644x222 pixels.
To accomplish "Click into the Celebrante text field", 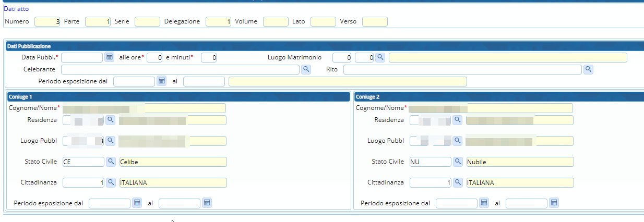I will 180,69.
